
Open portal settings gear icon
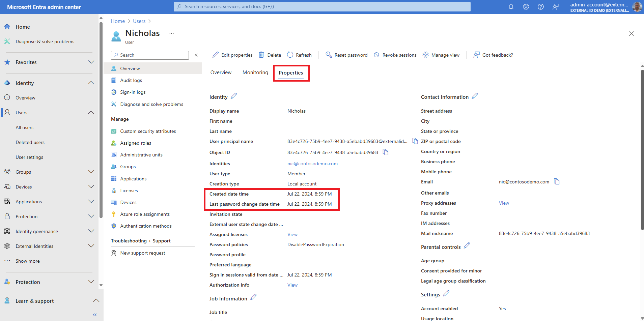click(526, 7)
